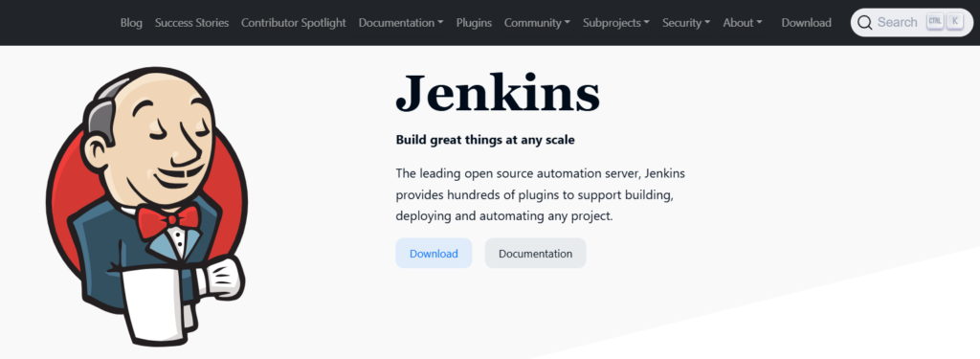Open Success Stories page
The height and width of the screenshot is (359, 980).
tap(191, 23)
